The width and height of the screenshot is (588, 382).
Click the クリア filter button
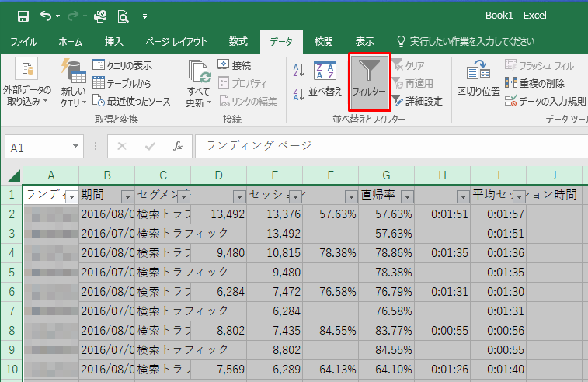click(409, 65)
